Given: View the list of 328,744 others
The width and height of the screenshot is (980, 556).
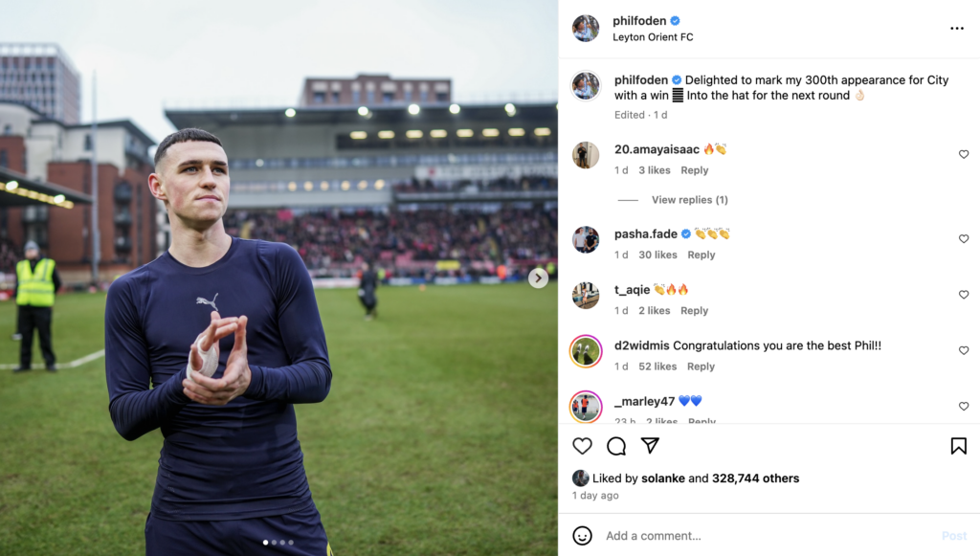Looking at the screenshot, I should point(755,478).
